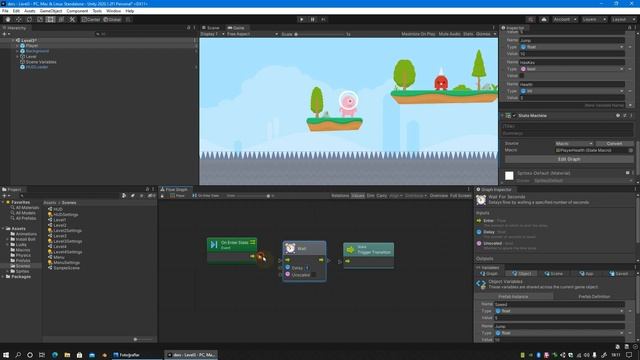The width and height of the screenshot is (640, 360).
Task: Open Unity Collaborate icon
Action: 530,19
